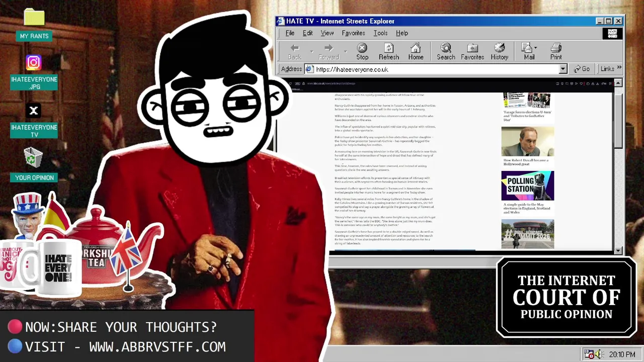
Task: Refresh the current page
Action: 388,52
